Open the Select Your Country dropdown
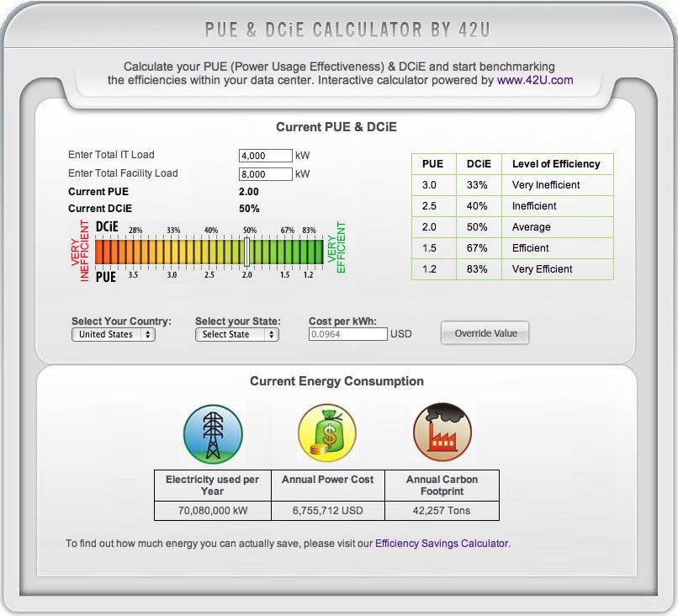The width and height of the screenshot is (678, 616). click(113, 334)
